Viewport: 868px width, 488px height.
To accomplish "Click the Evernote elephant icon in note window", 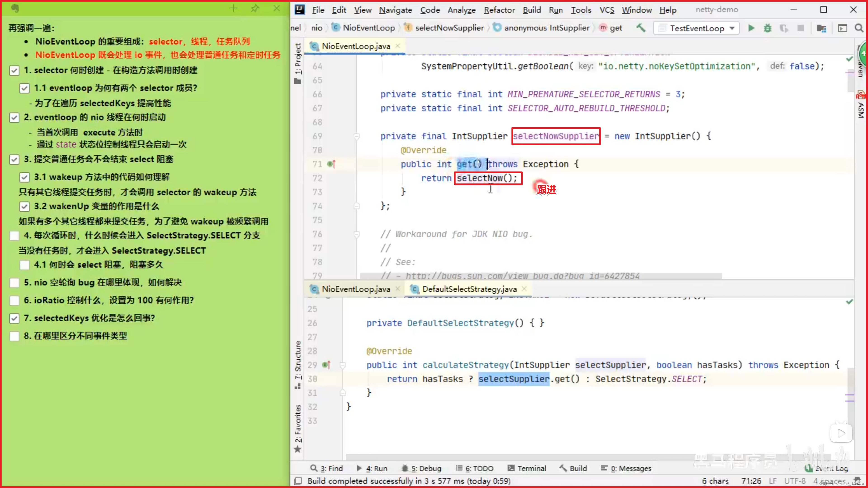I will [x=15, y=8].
